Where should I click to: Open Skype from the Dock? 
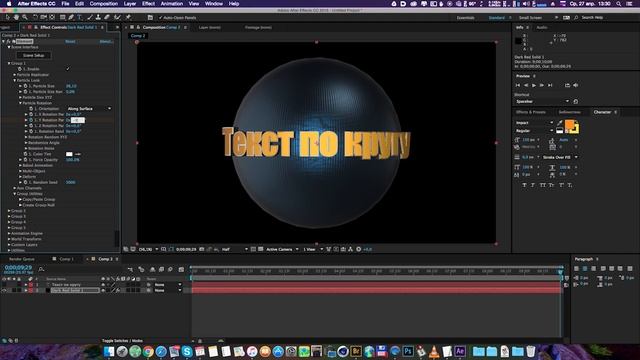coord(187,351)
